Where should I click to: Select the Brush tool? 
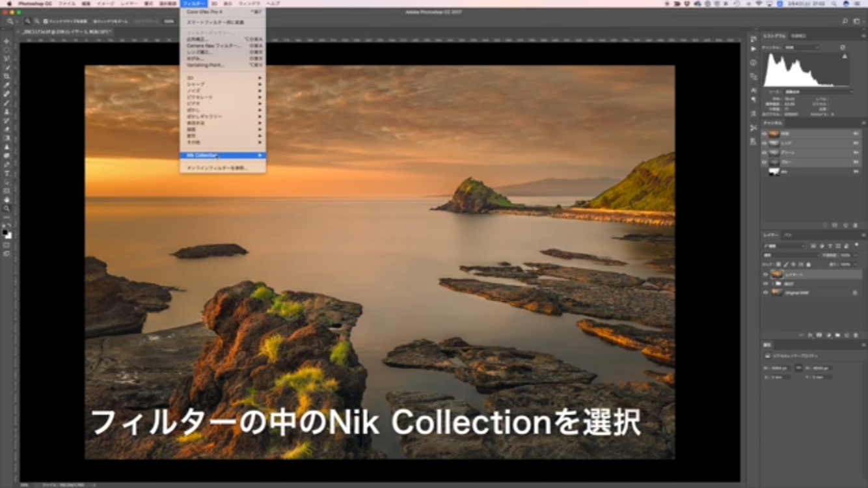tap(7, 103)
